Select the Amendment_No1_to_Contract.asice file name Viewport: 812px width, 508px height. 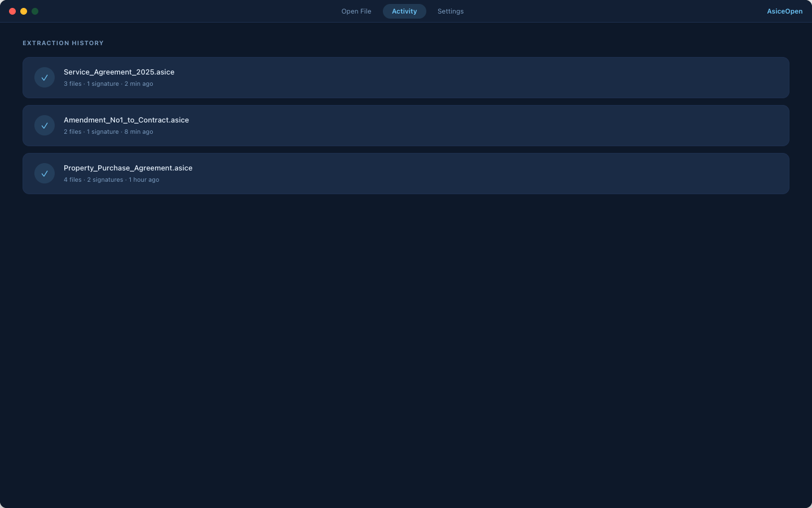click(x=126, y=120)
